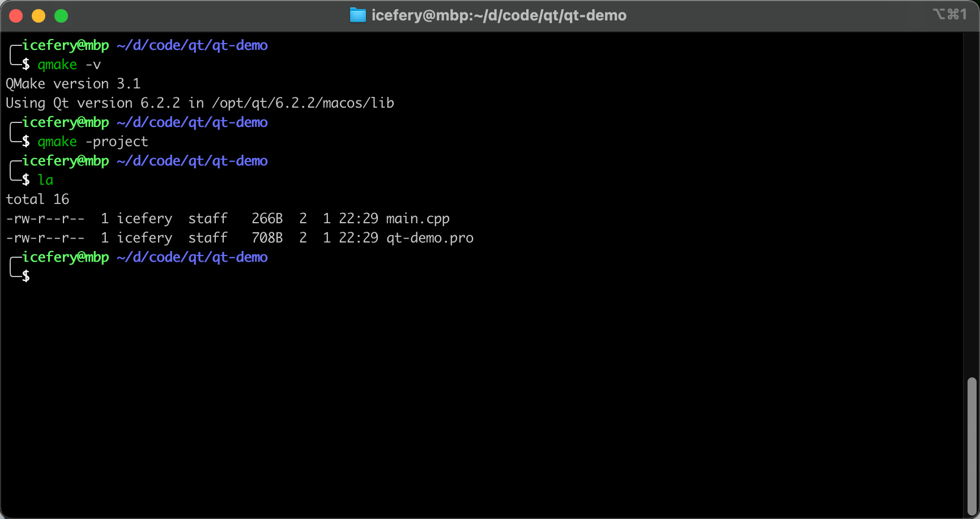Click the 708B file size value
This screenshot has width=980, height=519.
[267, 238]
